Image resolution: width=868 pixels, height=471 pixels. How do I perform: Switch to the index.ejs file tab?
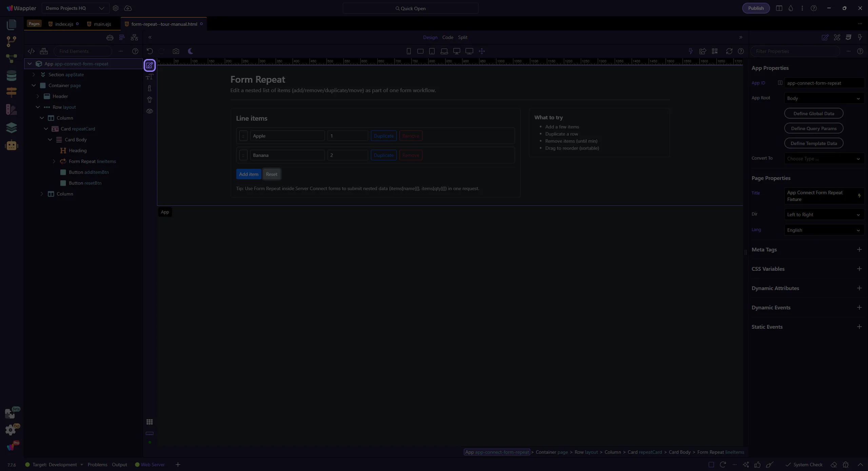(x=64, y=24)
